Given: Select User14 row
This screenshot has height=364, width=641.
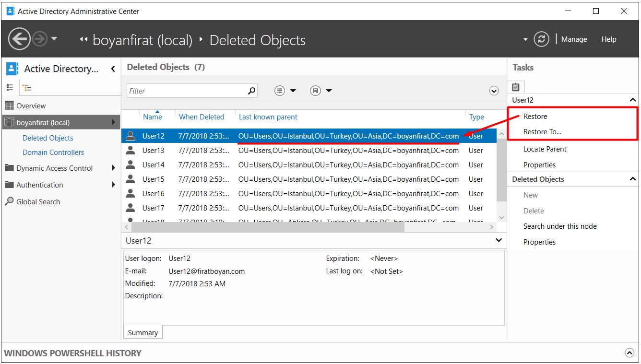Looking at the screenshot, I should (x=309, y=164).
